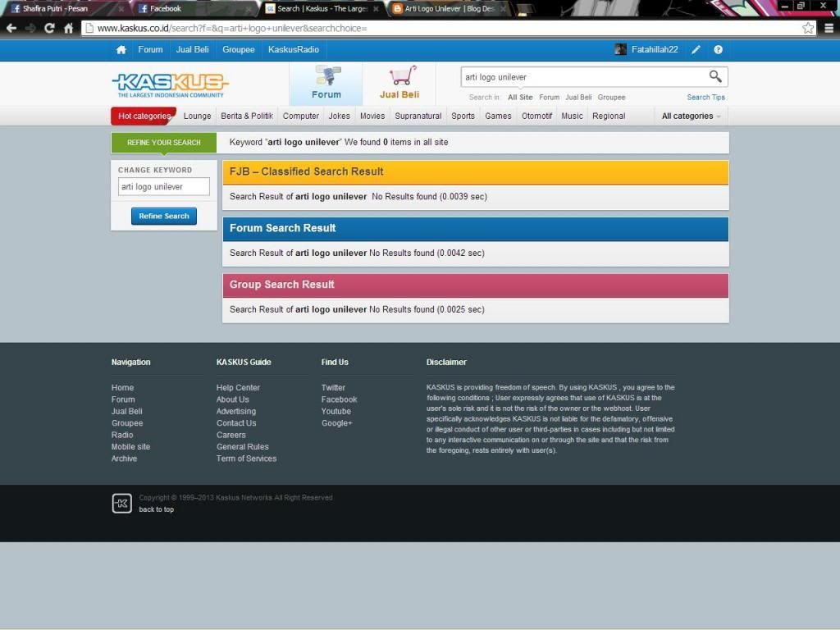The image size is (840, 630).
Task: Click the Hot categories button
Action: point(144,116)
